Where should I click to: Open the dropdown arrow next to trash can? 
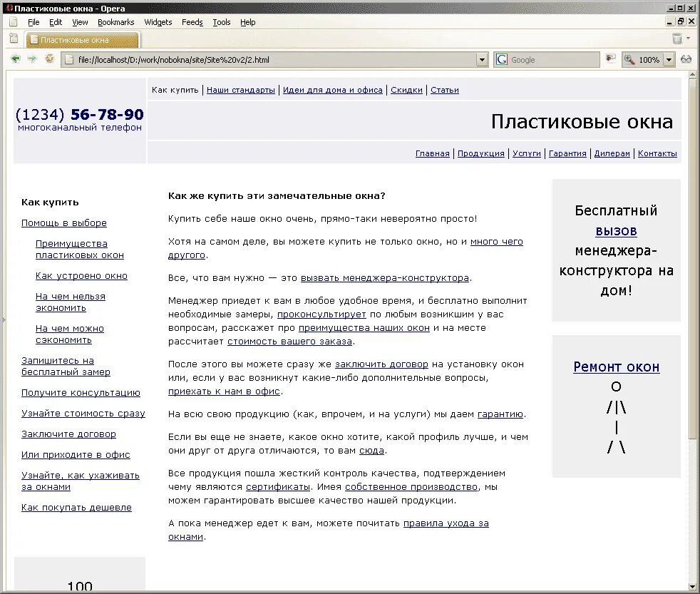pyautogui.click(x=689, y=39)
